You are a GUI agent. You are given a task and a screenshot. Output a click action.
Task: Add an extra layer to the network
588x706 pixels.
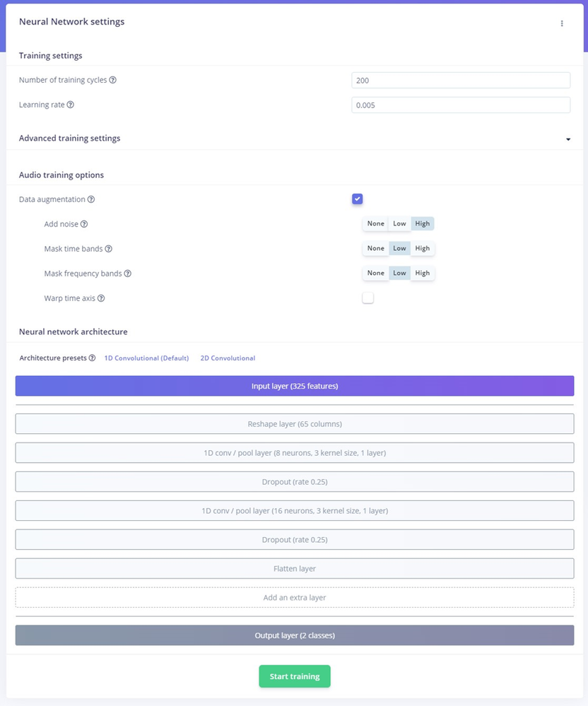point(294,597)
